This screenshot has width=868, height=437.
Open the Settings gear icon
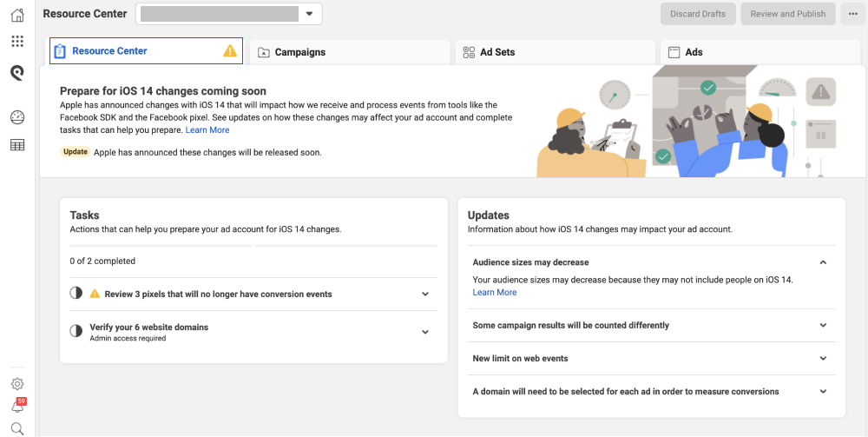[17, 384]
